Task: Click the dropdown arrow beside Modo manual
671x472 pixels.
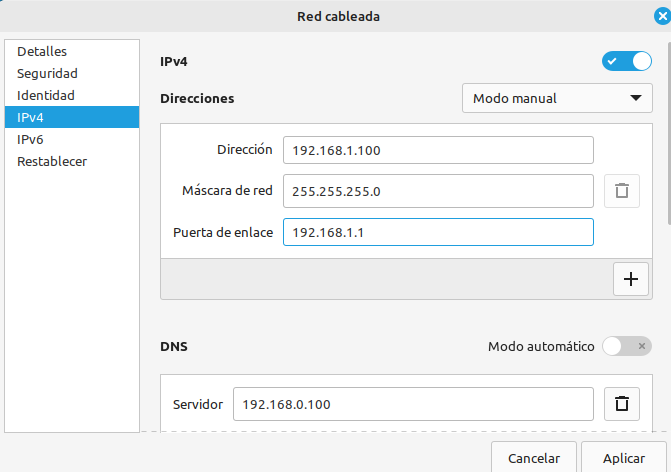Action: (x=636, y=98)
